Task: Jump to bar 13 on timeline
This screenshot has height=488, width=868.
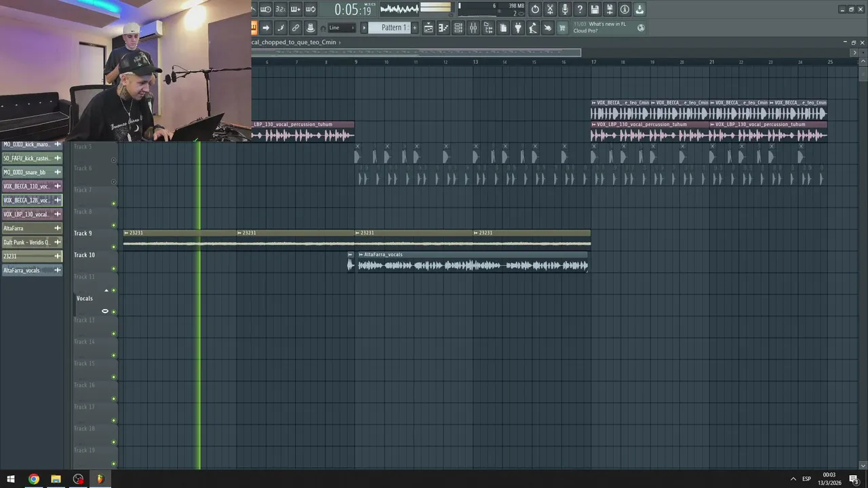Action: (475, 62)
